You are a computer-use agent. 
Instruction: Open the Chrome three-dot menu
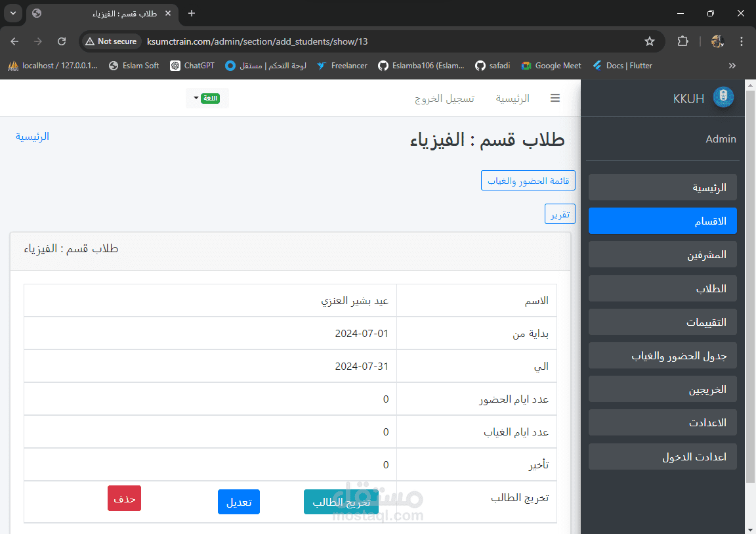coord(742,41)
